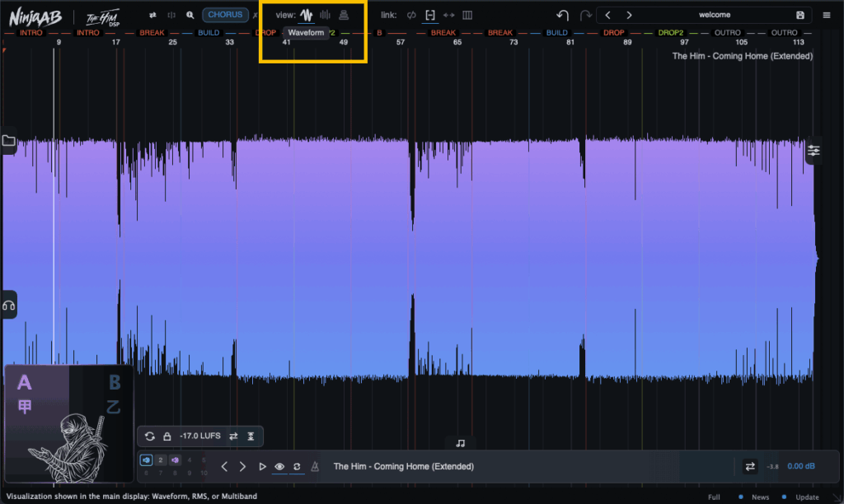The width and height of the screenshot is (844, 504).
Task: Toggle the loop playback icon
Action: (x=297, y=466)
